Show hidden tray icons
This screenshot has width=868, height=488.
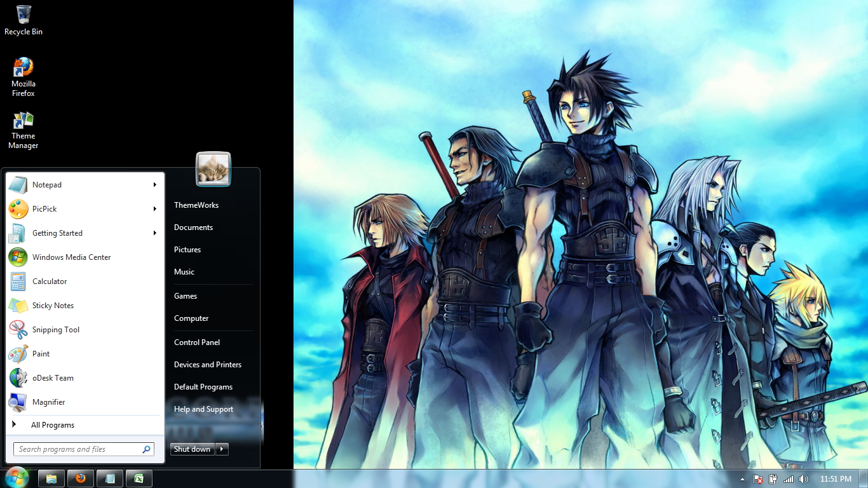(x=742, y=479)
